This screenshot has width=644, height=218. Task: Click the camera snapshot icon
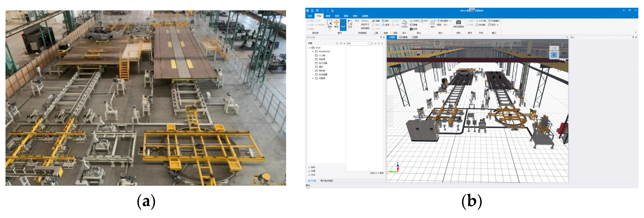tap(458, 23)
